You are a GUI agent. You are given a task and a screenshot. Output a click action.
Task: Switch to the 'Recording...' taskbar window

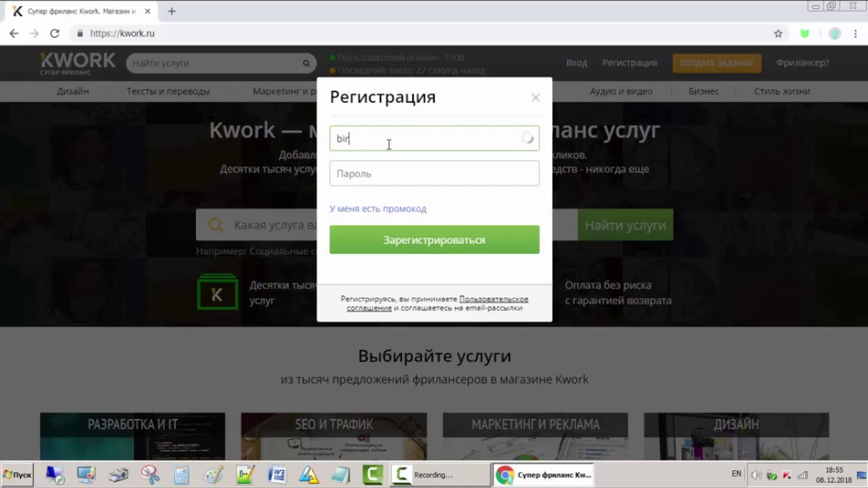pyautogui.click(x=441, y=475)
